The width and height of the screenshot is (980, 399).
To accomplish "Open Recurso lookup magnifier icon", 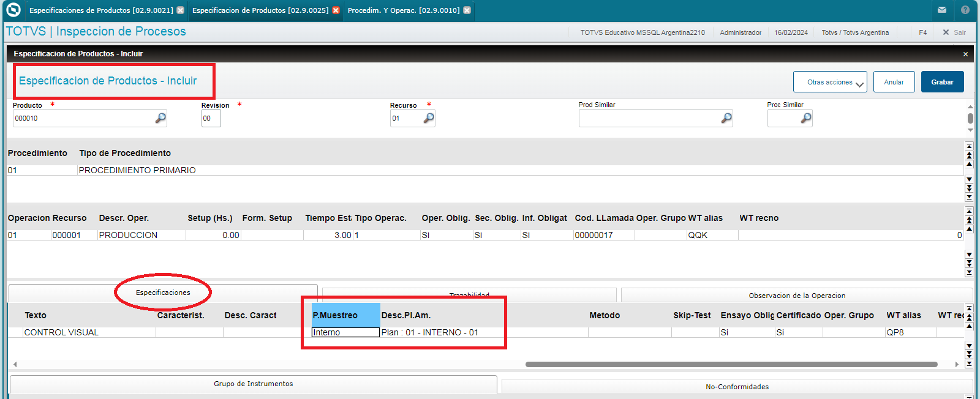I will pos(429,118).
